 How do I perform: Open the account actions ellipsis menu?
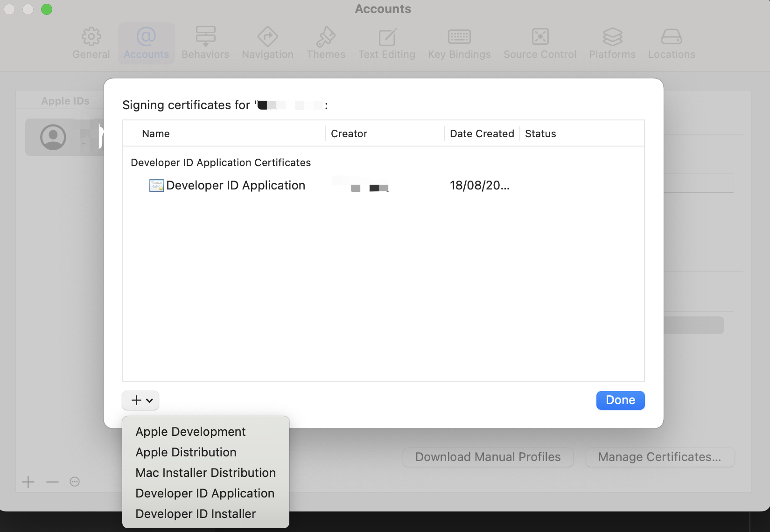(x=75, y=482)
